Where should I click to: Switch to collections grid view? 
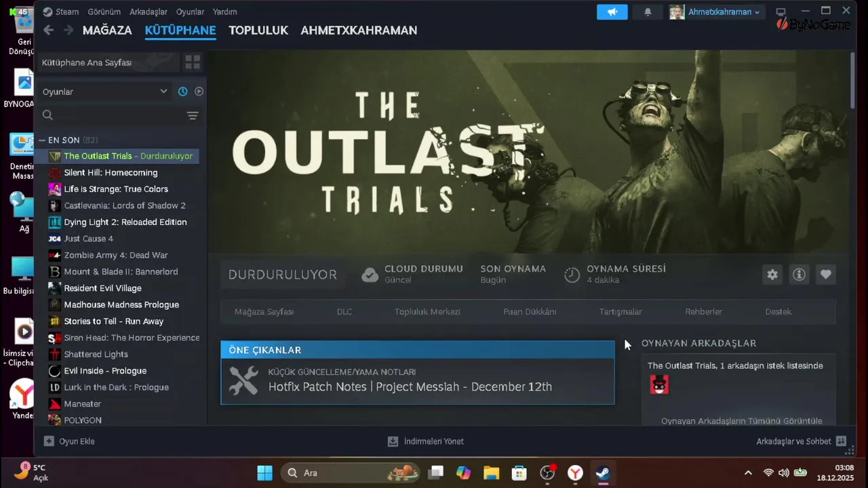pos(193,62)
